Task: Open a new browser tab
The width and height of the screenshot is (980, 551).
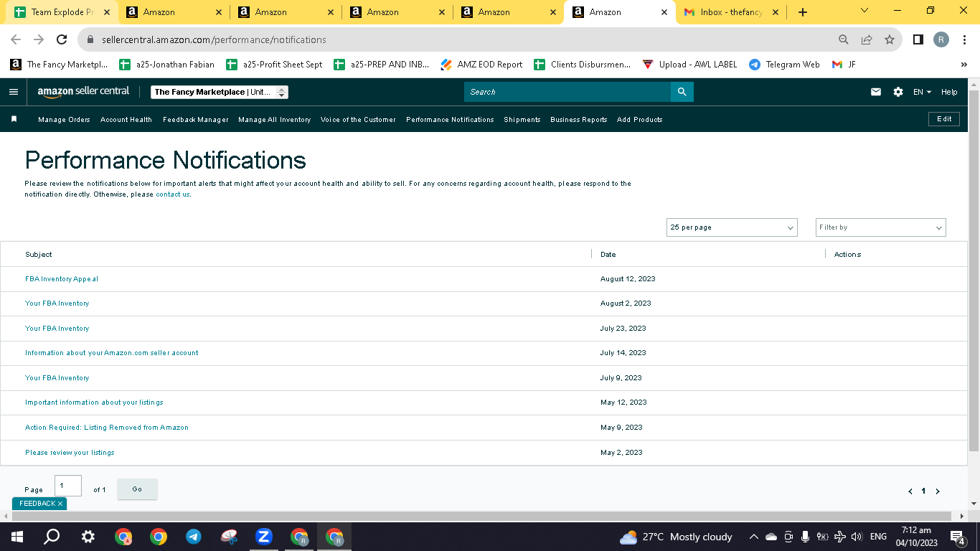Action: tap(803, 12)
